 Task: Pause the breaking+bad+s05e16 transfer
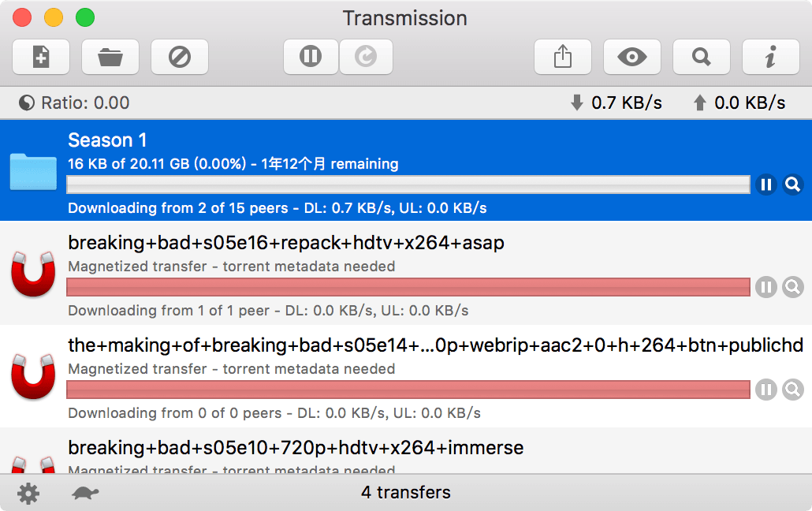click(766, 287)
